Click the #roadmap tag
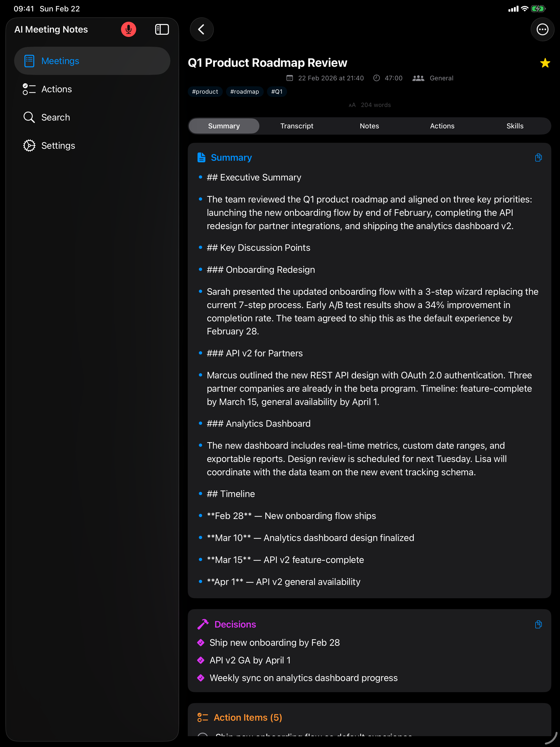Screen dimensions: 560x747 click(244, 91)
